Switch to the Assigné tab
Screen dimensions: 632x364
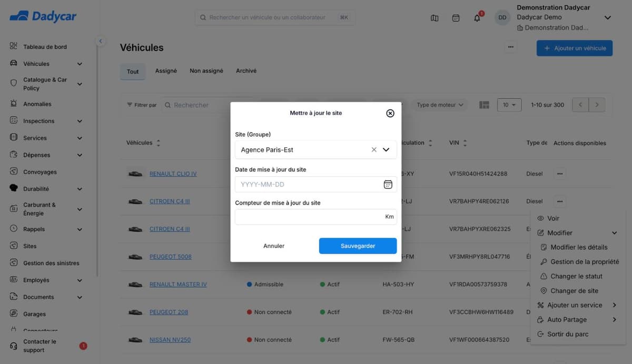pyautogui.click(x=166, y=71)
